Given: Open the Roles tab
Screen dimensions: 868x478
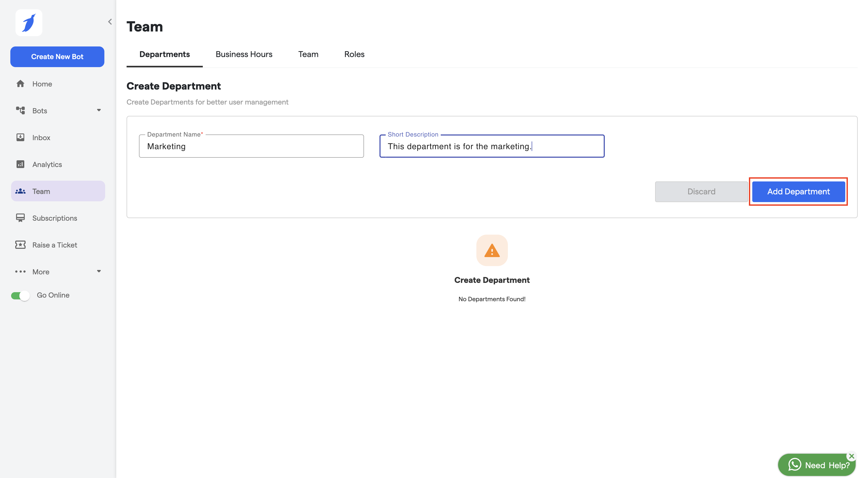Looking at the screenshot, I should click(x=354, y=54).
